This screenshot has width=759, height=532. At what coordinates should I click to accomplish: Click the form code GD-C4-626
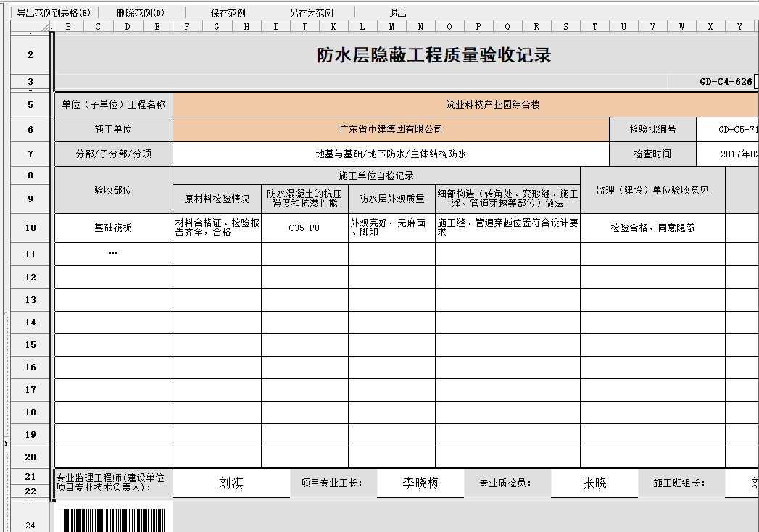point(726,81)
